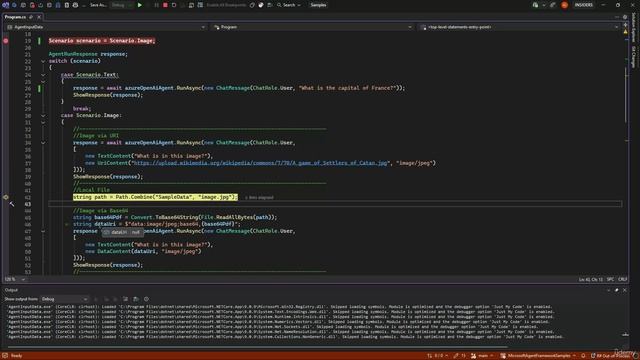Collapse the case Scenario.Text block
The width and height of the screenshot is (640, 360).
pyautogui.click(x=43, y=75)
